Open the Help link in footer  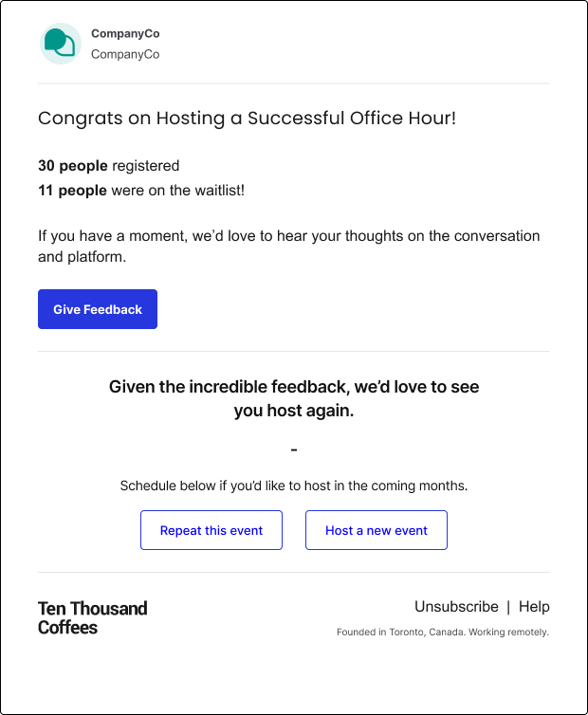(x=534, y=607)
